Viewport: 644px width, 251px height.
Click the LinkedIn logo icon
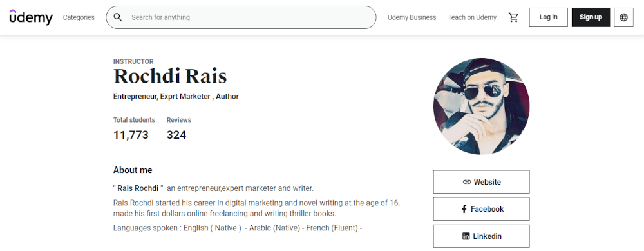466,236
